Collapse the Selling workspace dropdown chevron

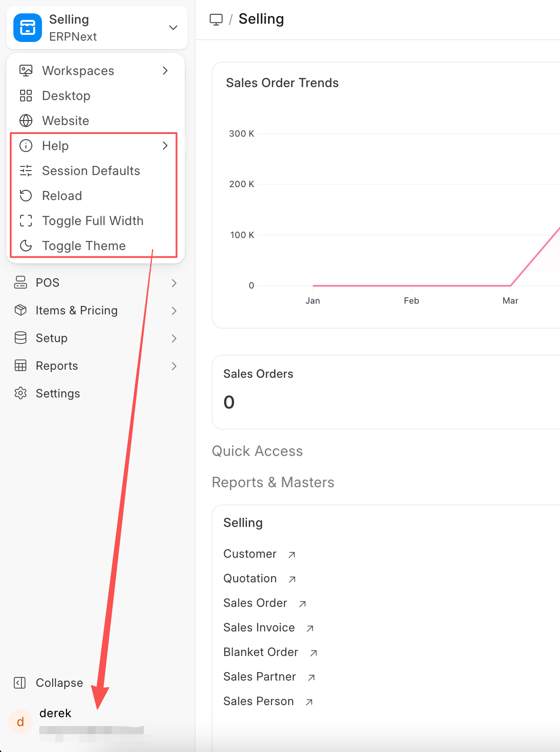click(x=173, y=28)
